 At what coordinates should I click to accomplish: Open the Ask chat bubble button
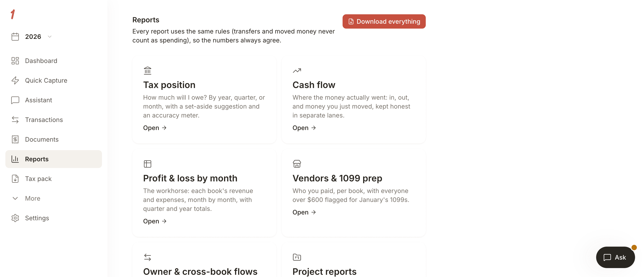click(615, 257)
